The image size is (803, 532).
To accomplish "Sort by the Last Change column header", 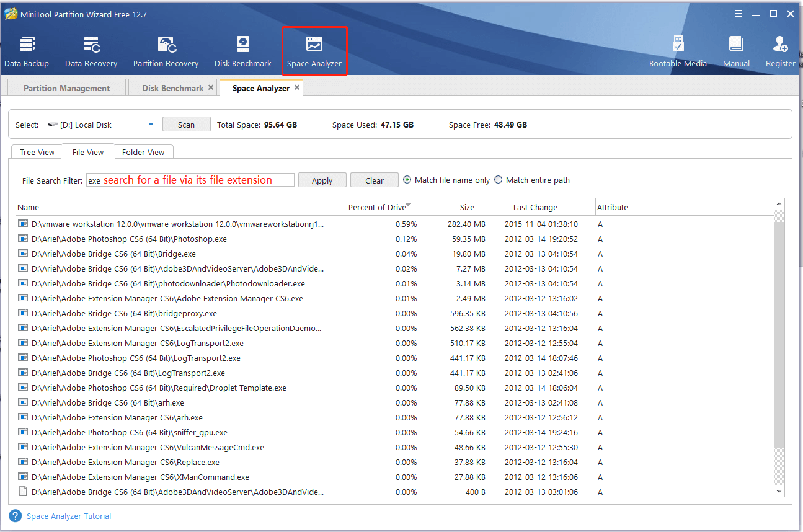I will click(x=541, y=207).
